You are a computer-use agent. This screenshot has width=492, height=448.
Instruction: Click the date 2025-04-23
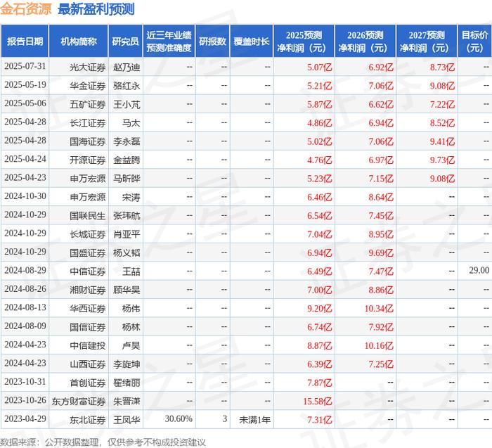tap(25, 178)
